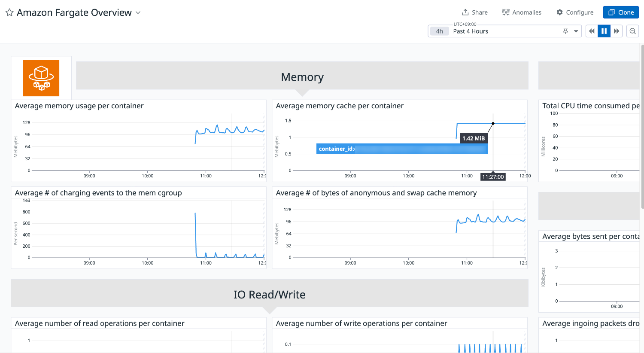This screenshot has width=644, height=353.
Task: Click the blue Clone button
Action: click(621, 12)
